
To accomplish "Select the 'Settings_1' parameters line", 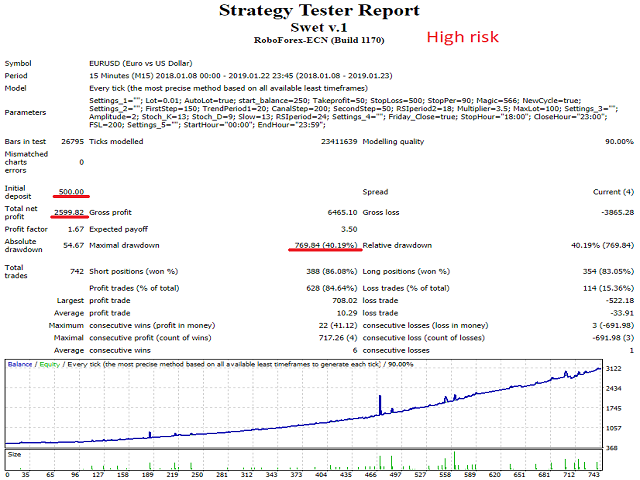I will 335,100.
